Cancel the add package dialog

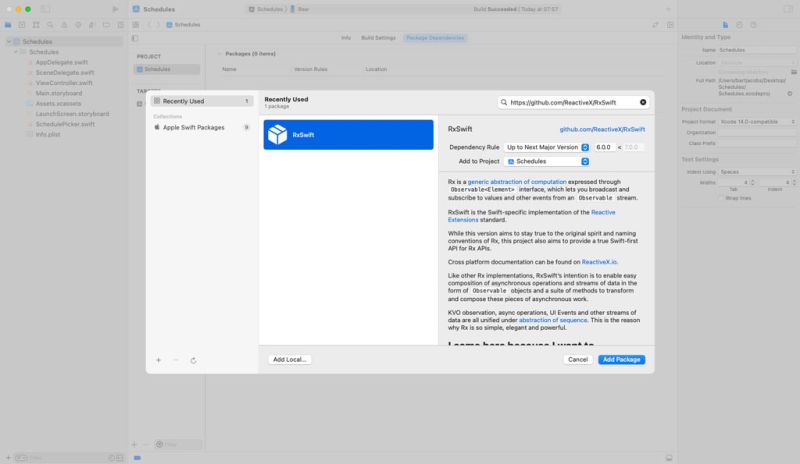click(578, 359)
